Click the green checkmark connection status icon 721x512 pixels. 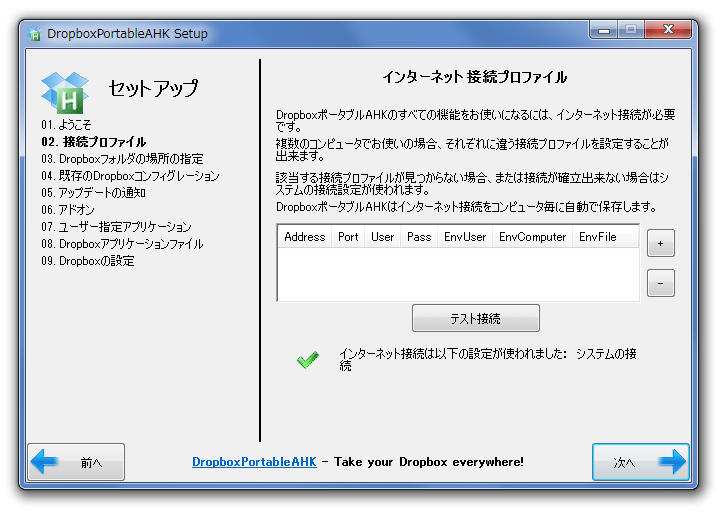pyautogui.click(x=308, y=359)
